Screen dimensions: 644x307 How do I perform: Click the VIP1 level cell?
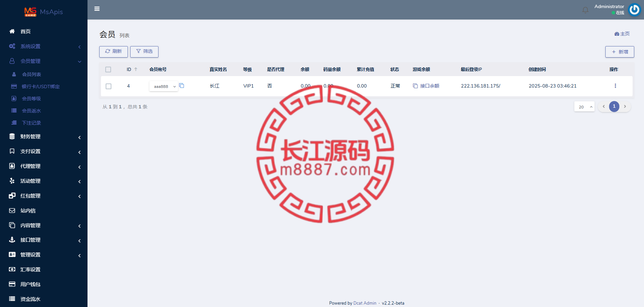(248, 86)
